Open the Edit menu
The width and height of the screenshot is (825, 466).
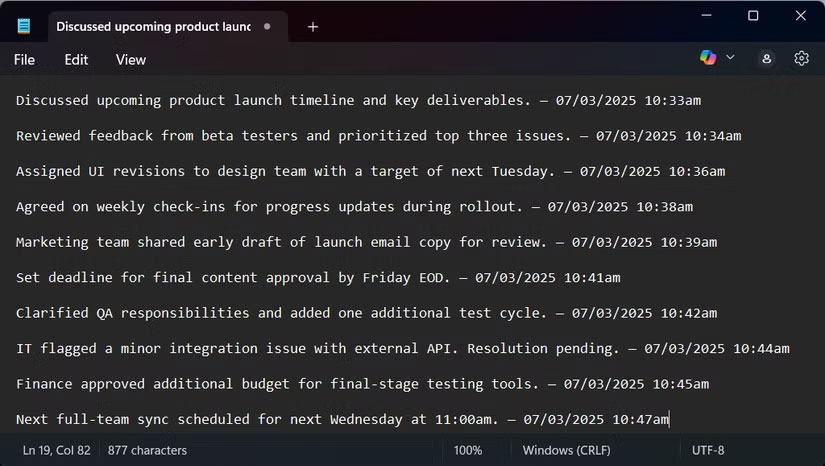point(76,60)
